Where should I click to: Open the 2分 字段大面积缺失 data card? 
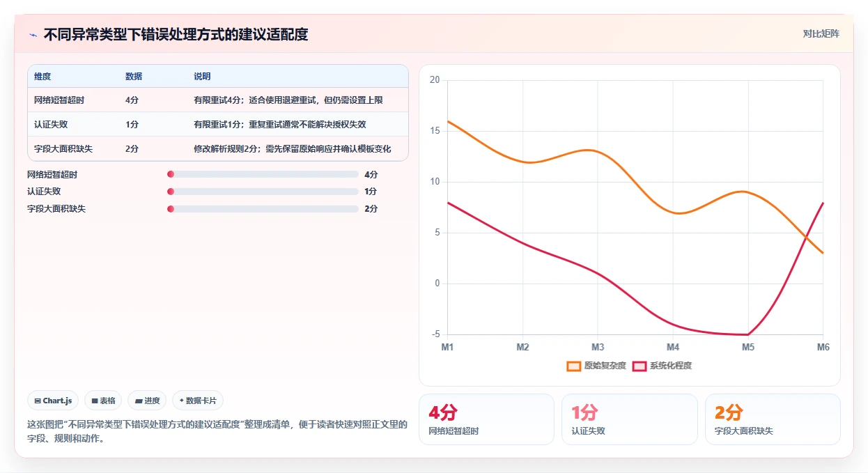click(x=773, y=419)
